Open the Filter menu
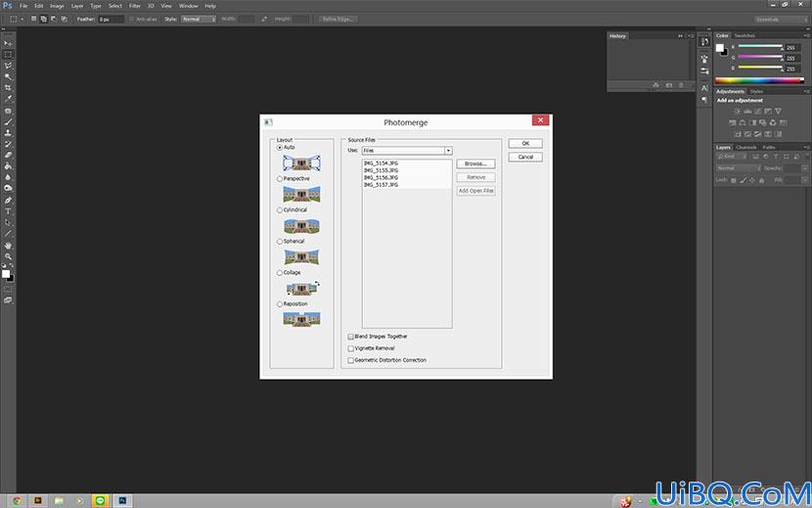This screenshot has width=812, height=508. [135, 6]
